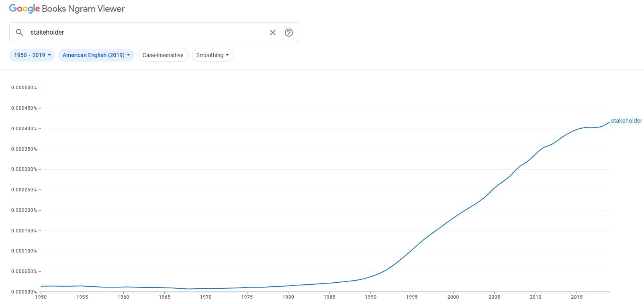Click the 0.000400% y-axis label
Viewport: 644px width, 304px height.
[x=24, y=129]
